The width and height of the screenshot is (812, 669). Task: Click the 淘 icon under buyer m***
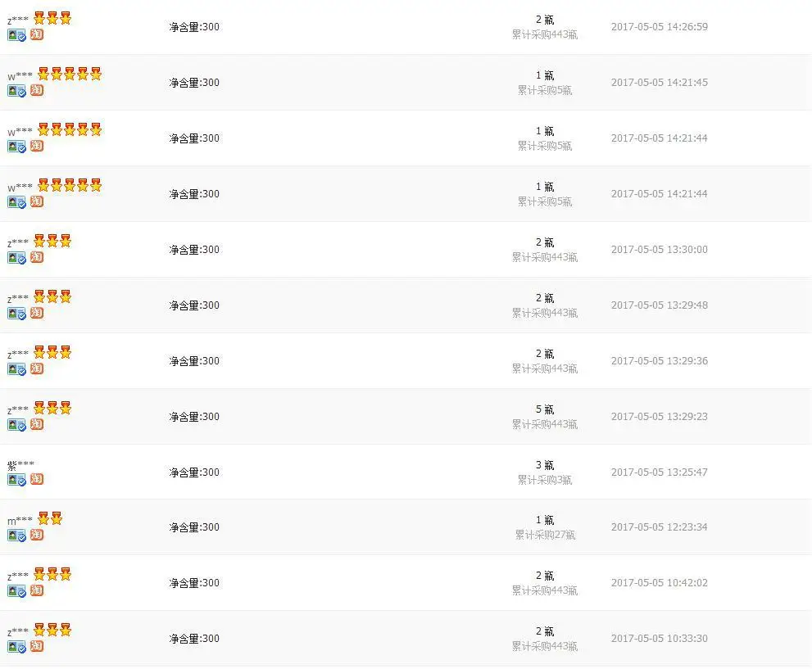(x=37, y=535)
